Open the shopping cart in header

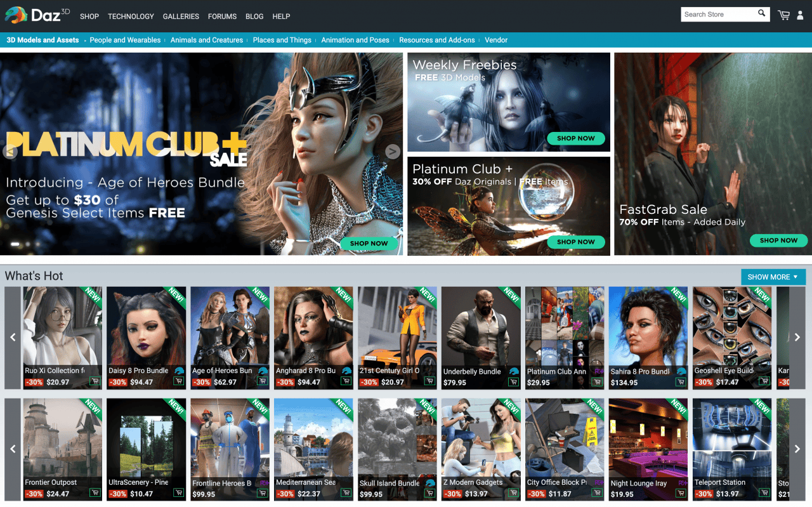pyautogui.click(x=784, y=15)
